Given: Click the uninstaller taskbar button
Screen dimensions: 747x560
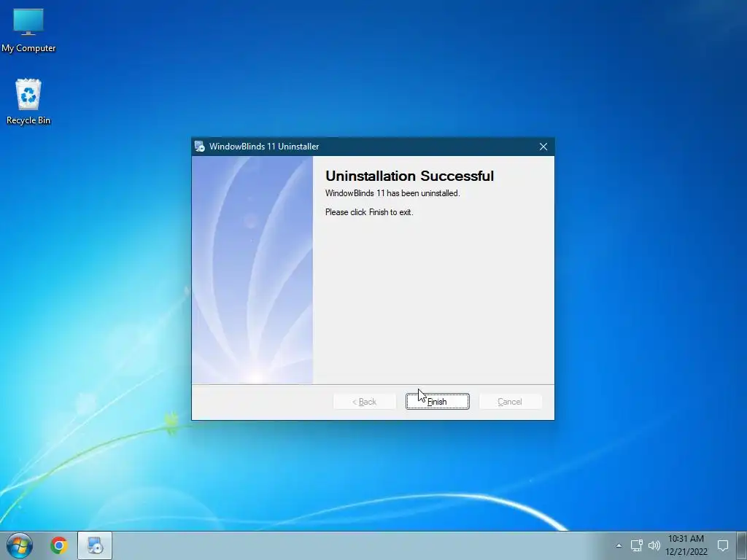Looking at the screenshot, I should click(95, 545).
